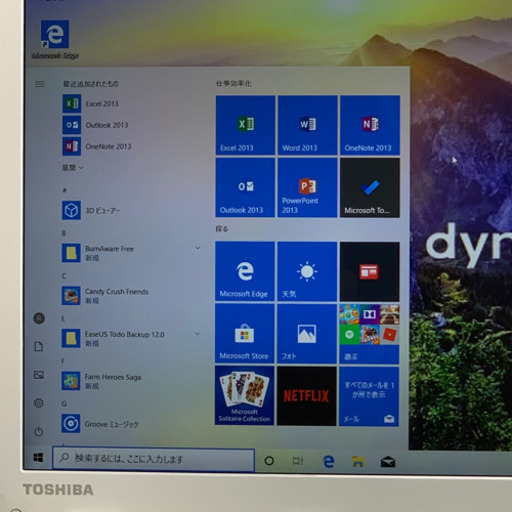The width and height of the screenshot is (512, 512).
Task: Click the Cortana circle on taskbar
Action: coord(269,461)
